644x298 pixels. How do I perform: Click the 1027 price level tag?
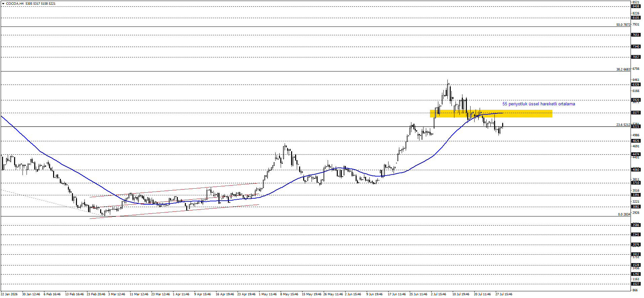coord(636,284)
